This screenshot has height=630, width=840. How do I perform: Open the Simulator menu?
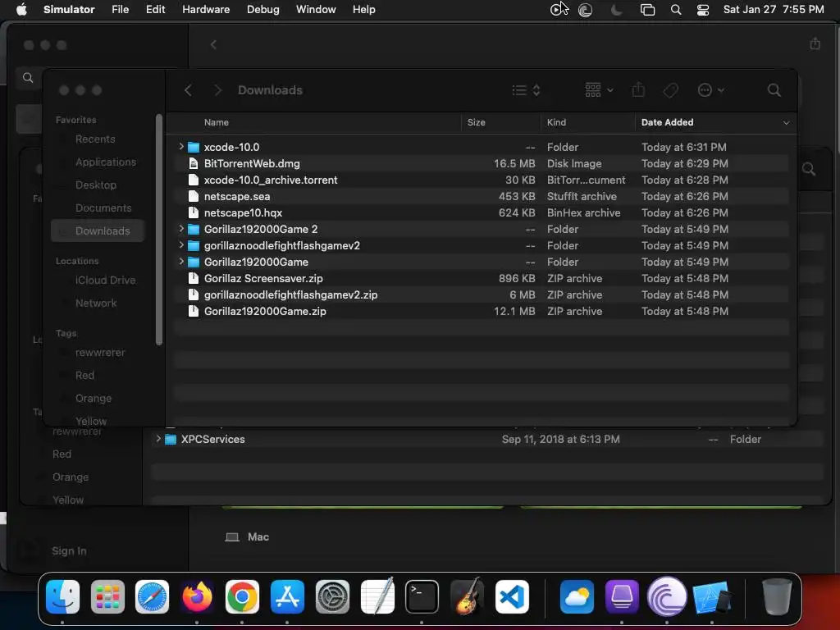(69, 10)
